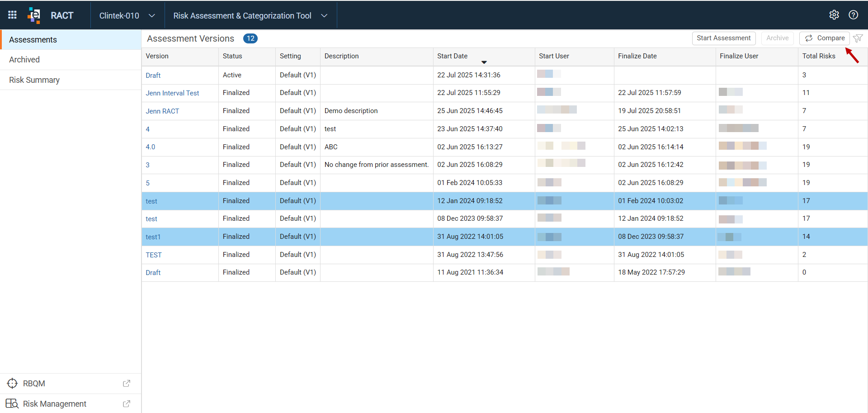
Task: Click total risks value 11
Action: point(806,93)
